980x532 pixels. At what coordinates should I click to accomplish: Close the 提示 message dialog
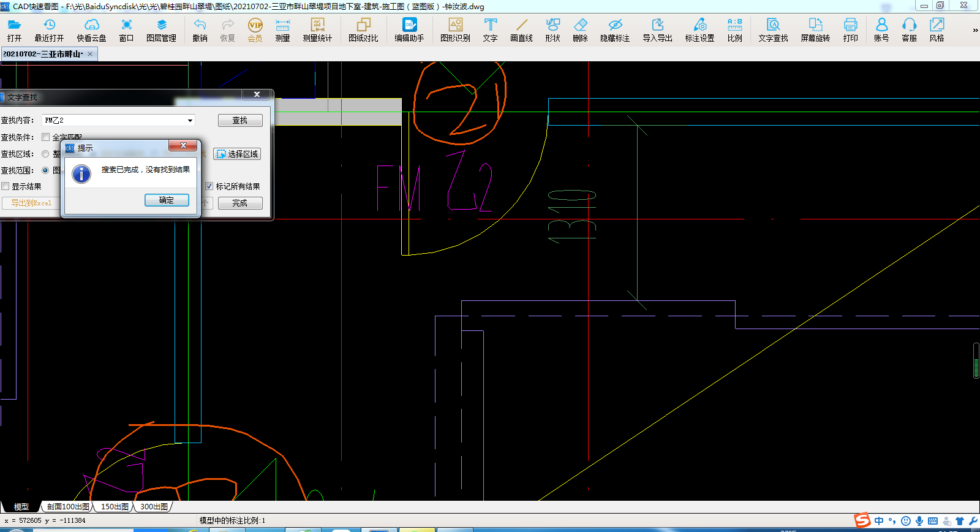(x=183, y=145)
